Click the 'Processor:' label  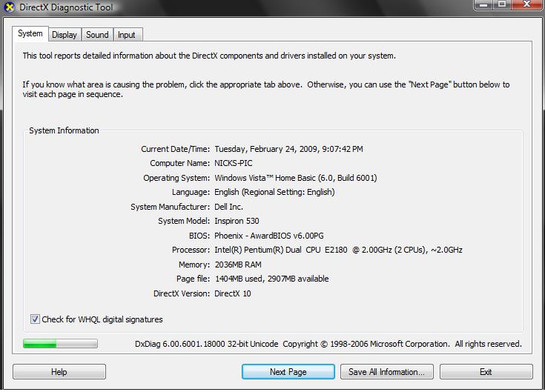191,250
